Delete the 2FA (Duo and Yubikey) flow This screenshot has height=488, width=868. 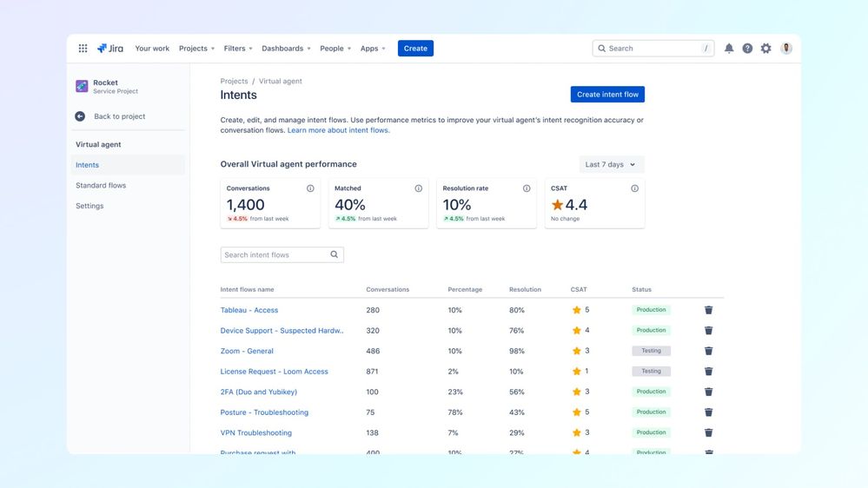tap(709, 392)
